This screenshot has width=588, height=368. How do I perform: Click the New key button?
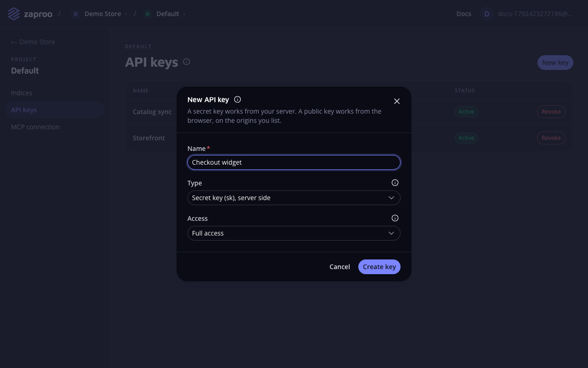pos(555,63)
